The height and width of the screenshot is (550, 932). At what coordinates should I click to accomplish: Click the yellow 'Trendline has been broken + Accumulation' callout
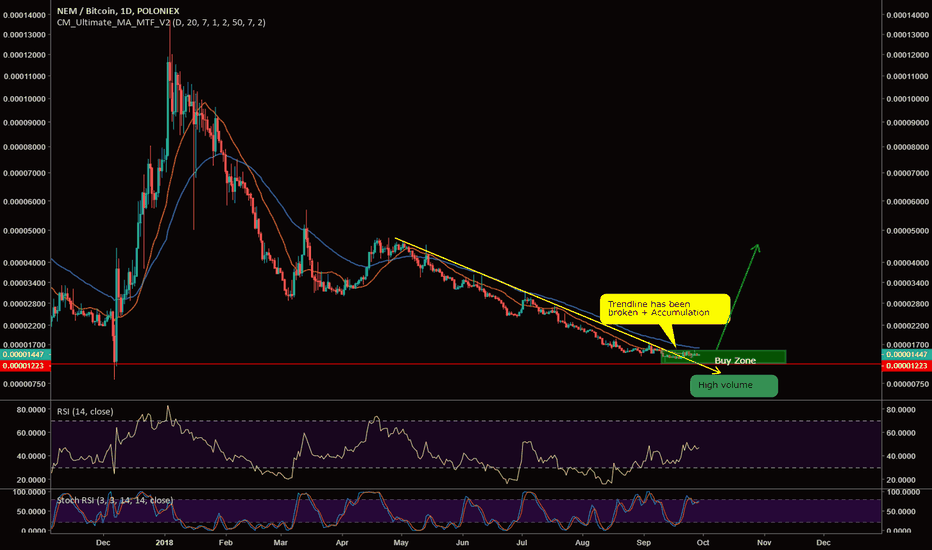(x=665, y=309)
